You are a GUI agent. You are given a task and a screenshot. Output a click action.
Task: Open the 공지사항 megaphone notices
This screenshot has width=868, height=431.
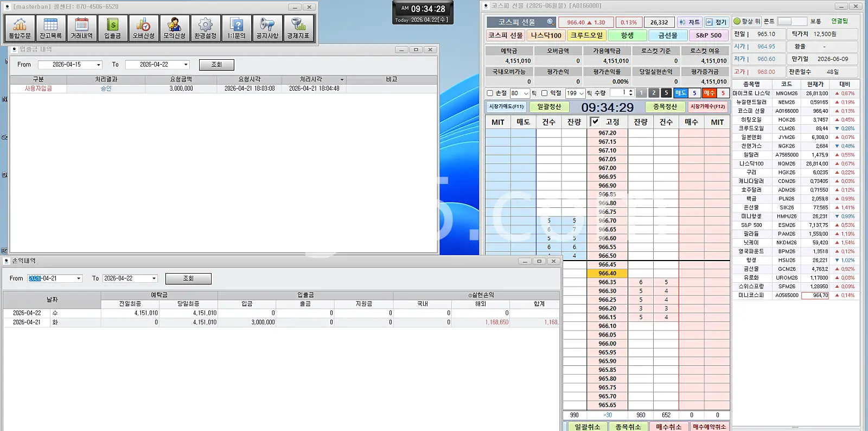pos(267,28)
